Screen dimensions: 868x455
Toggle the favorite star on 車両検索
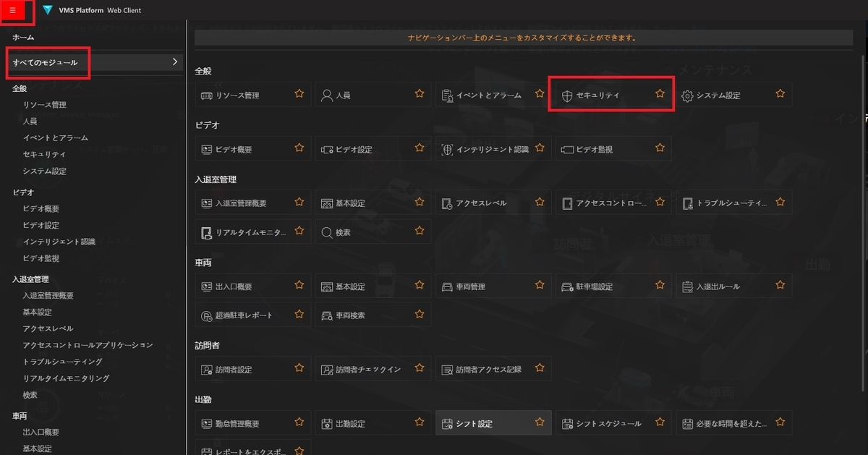click(419, 314)
